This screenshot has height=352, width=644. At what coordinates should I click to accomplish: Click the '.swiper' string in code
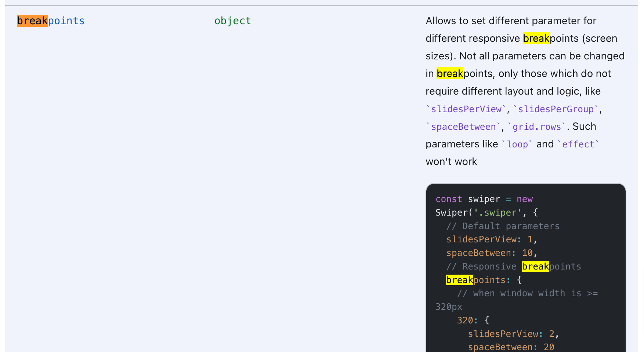pos(498,213)
